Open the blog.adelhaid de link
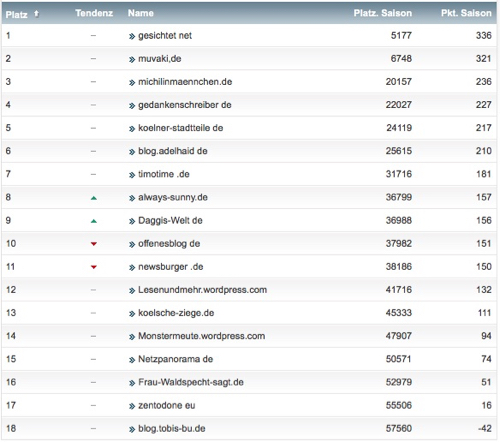Image resolution: width=500 pixels, height=442 pixels. [x=173, y=151]
